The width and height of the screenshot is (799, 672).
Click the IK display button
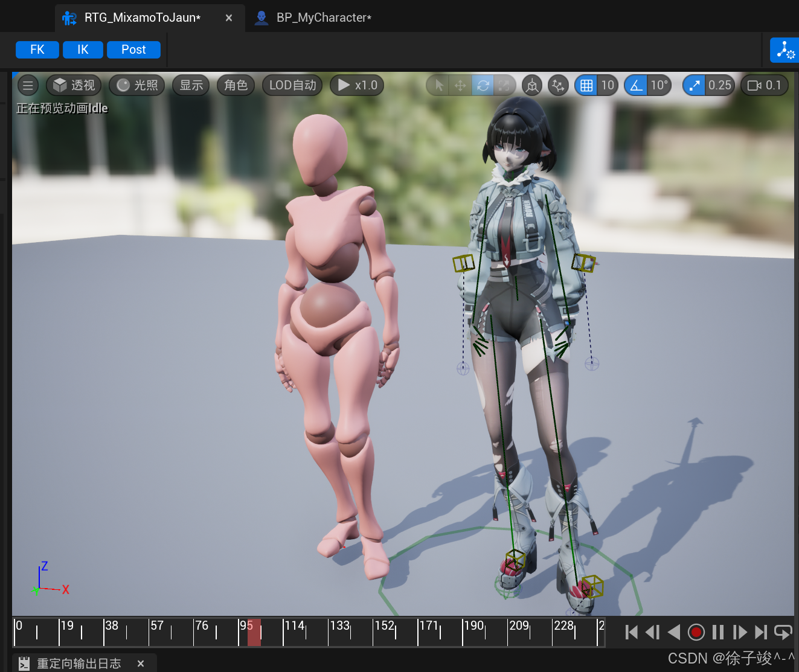click(x=83, y=50)
